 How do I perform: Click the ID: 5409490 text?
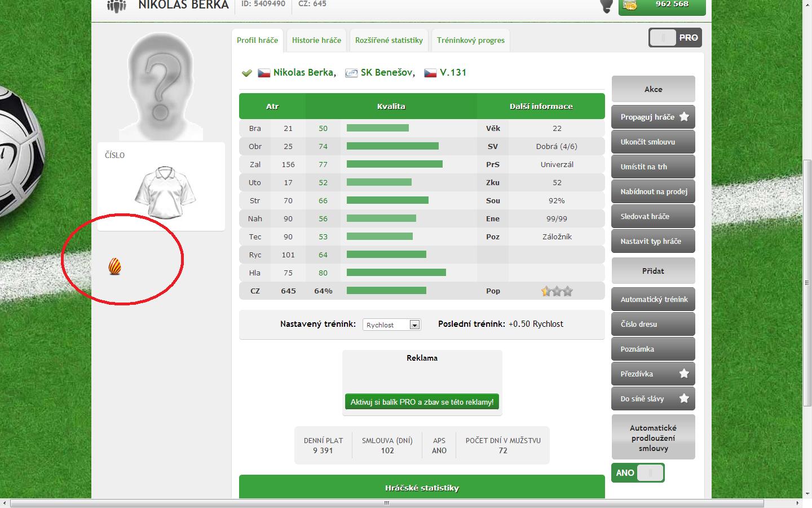[263, 4]
